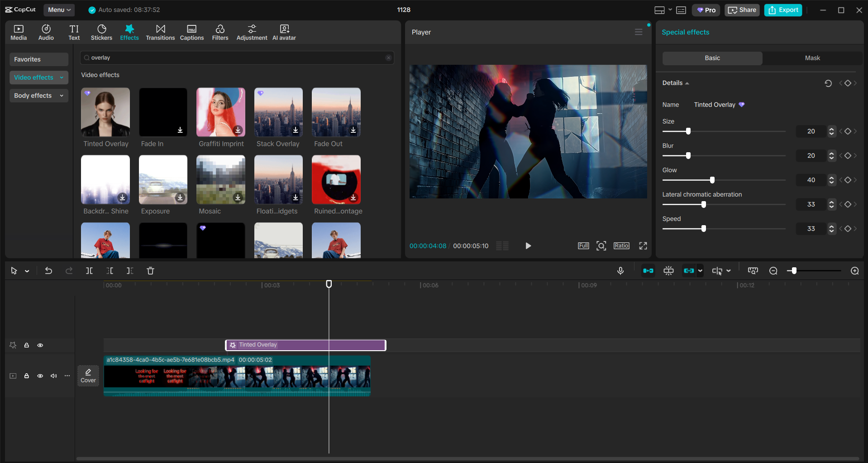Mute the a1c84358 video track audio
The height and width of the screenshot is (463, 868).
click(x=53, y=376)
